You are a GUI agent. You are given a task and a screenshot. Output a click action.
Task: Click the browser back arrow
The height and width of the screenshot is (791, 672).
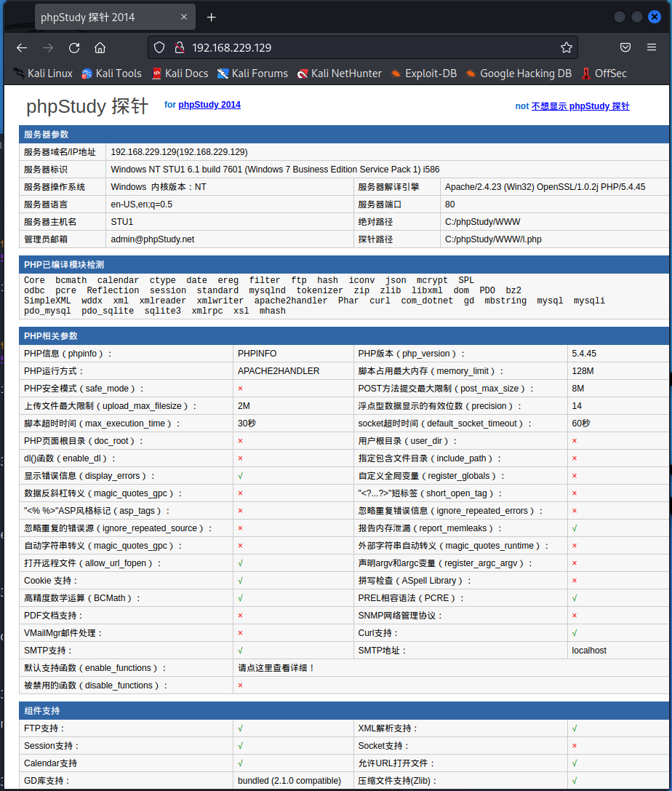tap(22, 47)
